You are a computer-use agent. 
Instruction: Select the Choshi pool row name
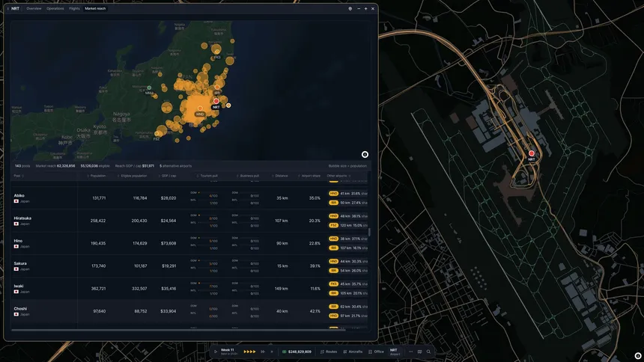click(x=20, y=308)
